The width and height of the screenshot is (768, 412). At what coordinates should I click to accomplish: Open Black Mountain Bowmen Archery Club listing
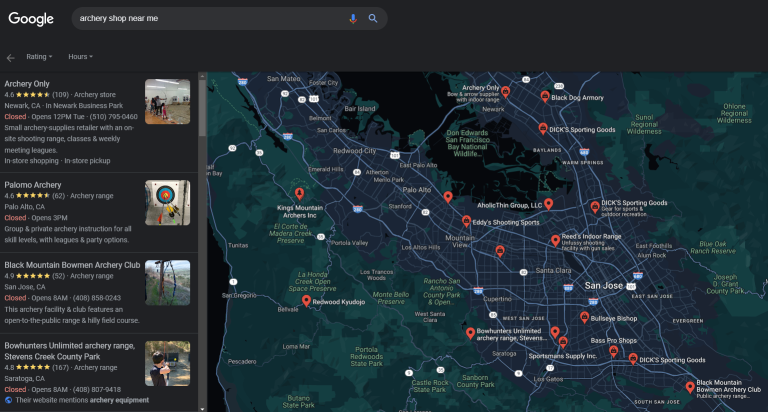pos(72,265)
